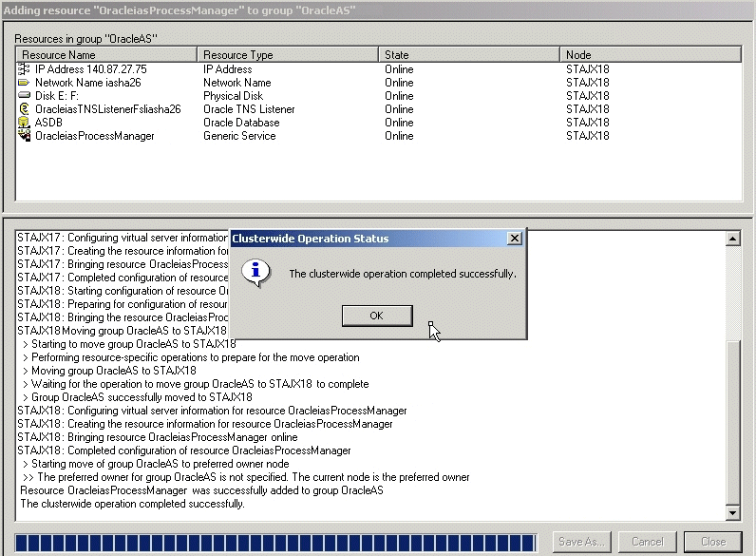Sort by the Resource Type column header
This screenshot has width=756, height=556.
pyautogui.click(x=288, y=54)
